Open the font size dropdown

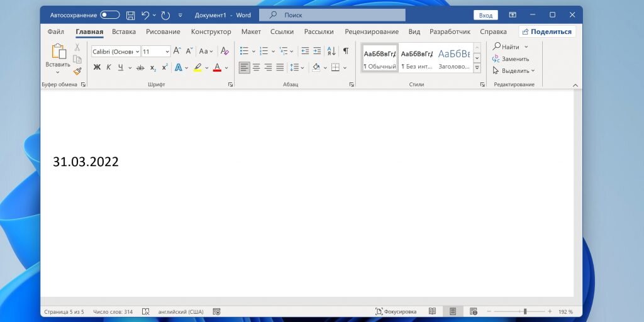click(x=167, y=52)
